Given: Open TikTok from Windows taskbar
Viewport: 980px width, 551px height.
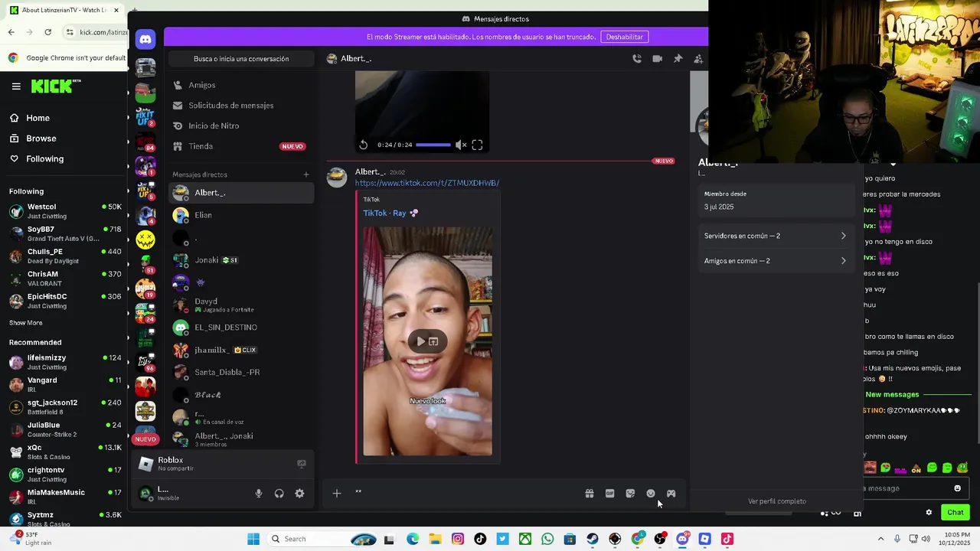Looking at the screenshot, I should coord(480,539).
